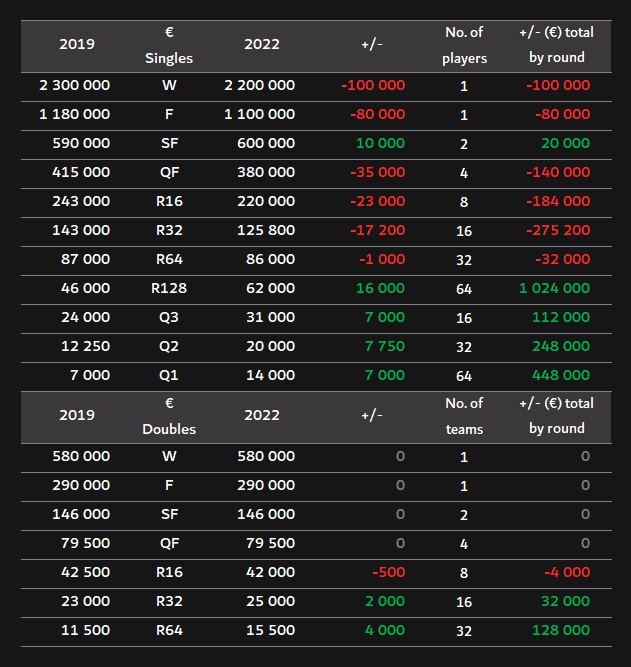Viewport: 631px width, 667px height.
Task: Click the green 448 000 total value
Action: point(561,375)
